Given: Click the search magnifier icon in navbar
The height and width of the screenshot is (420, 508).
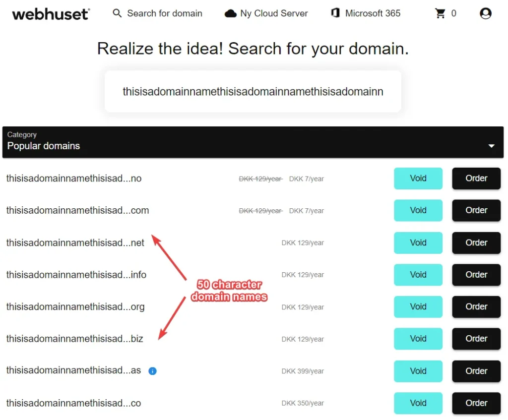Looking at the screenshot, I should [117, 13].
